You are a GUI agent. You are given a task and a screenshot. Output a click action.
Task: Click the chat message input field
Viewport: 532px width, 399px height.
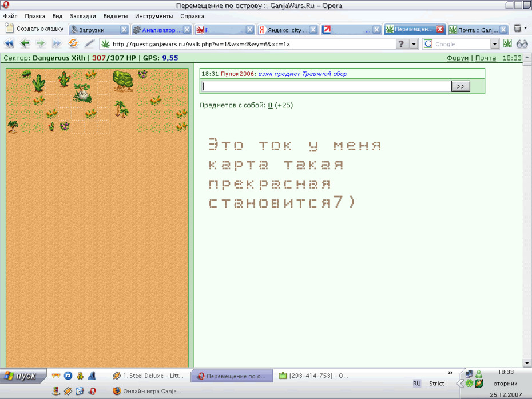coord(326,86)
